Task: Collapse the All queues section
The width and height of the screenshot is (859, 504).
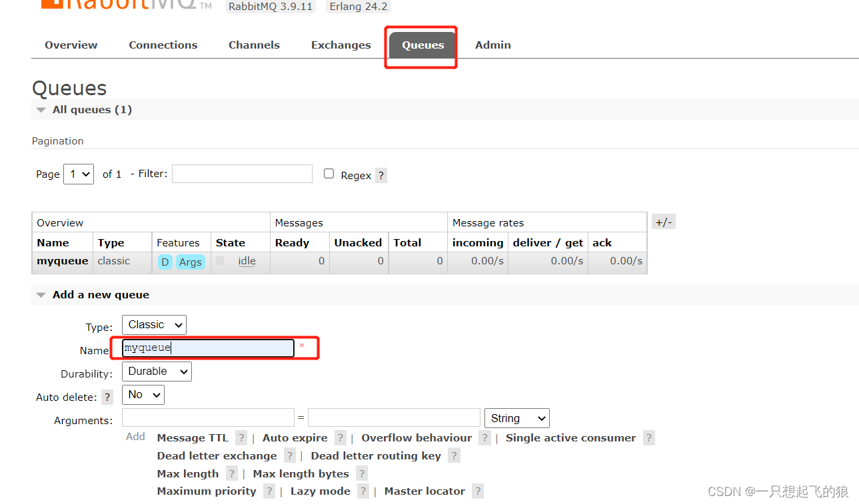Action: (x=41, y=109)
